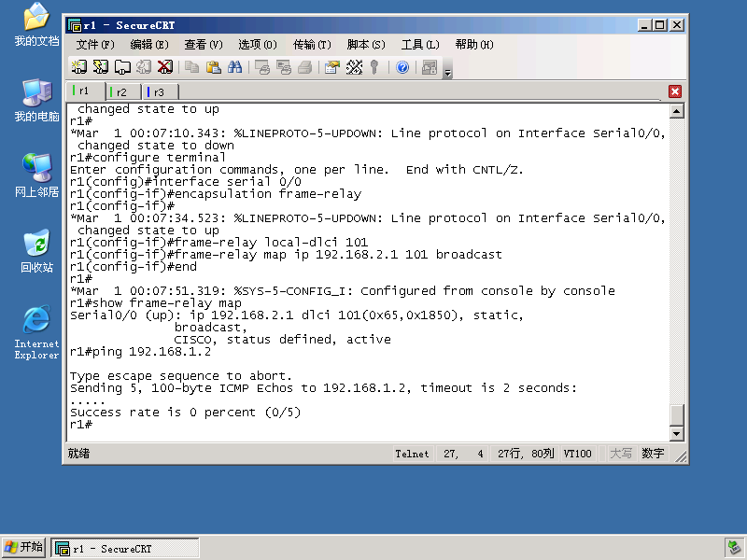Click the r1# prompt at terminal bottom
747x560 pixels.
[81, 425]
